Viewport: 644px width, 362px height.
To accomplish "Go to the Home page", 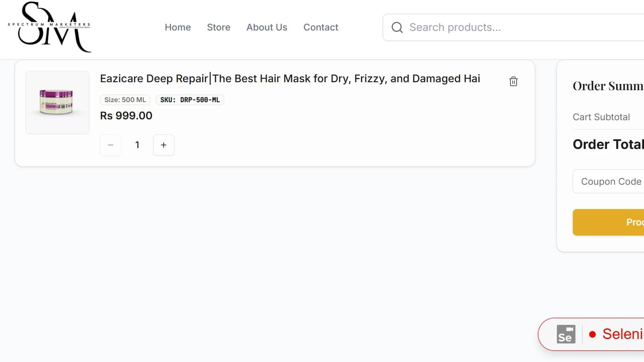I will 177,27.
